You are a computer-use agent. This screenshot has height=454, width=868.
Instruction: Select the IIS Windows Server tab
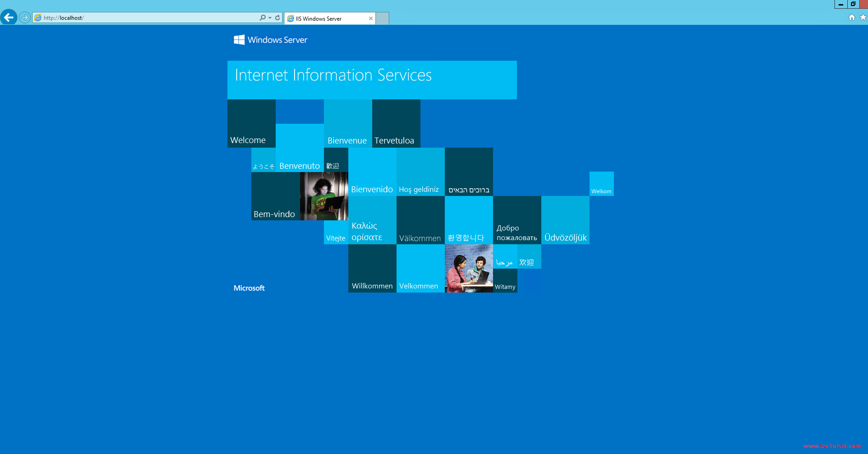pyautogui.click(x=330, y=18)
